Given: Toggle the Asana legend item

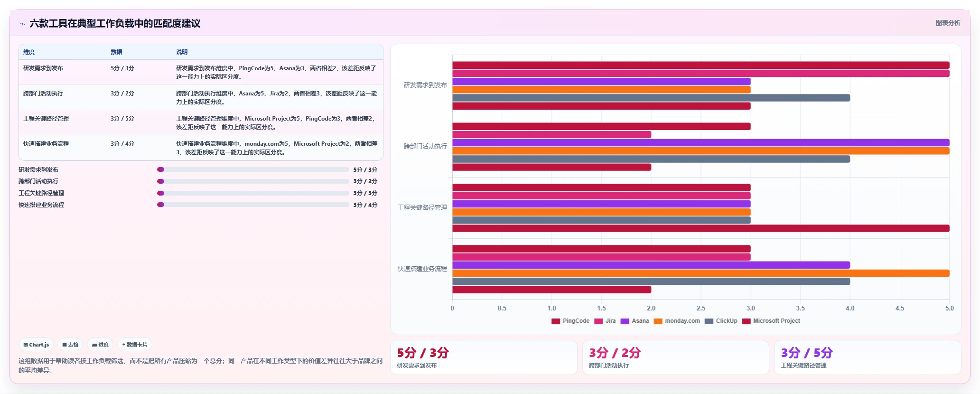Looking at the screenshot, I should point(635,321).
